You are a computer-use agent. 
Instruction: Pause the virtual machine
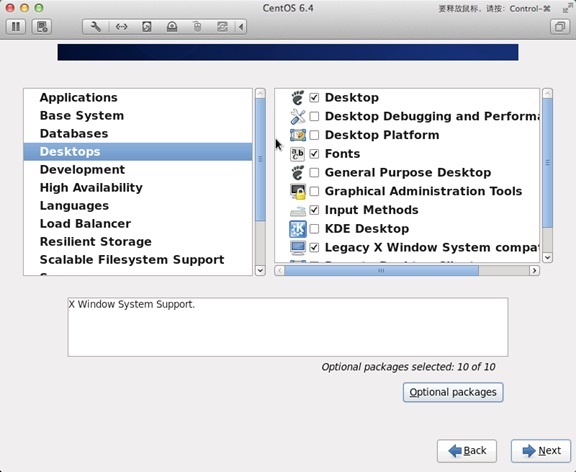pyautogui.click(x=16, y=27)
